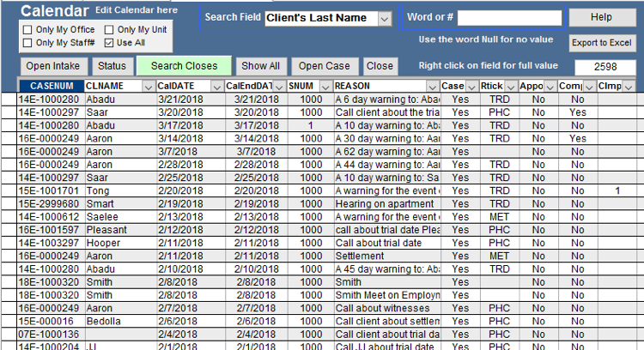Click the Help button
Screen dimensions: 644x350
tap(601, 17)
